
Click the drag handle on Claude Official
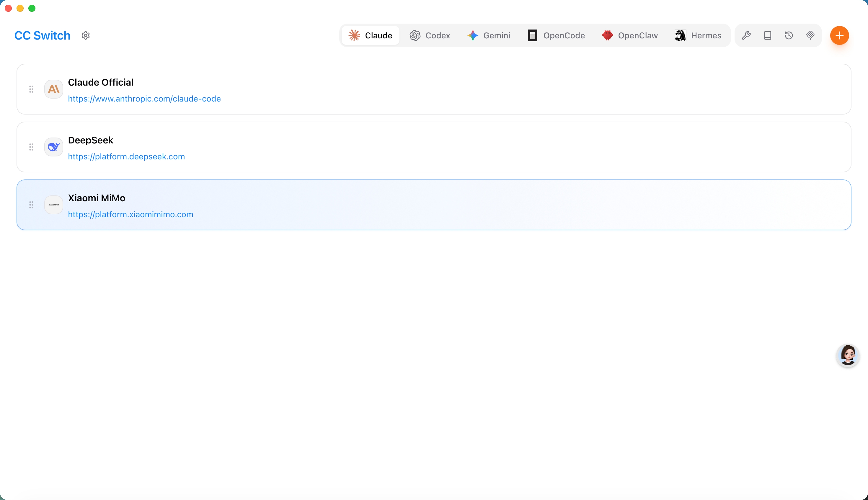click(x=31, y=89)
